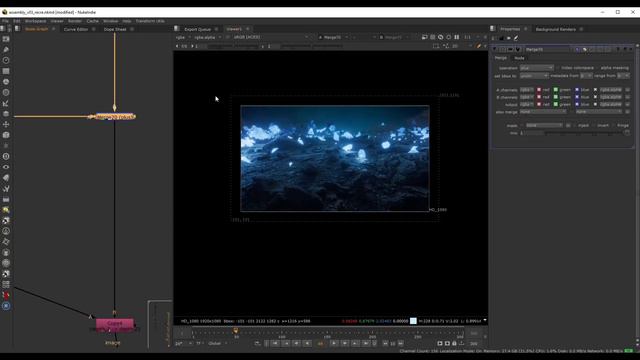Open the B channels rgba.alpha dropdown
The width and height of the screenshot is (640, 360).
tap(611, 97)
